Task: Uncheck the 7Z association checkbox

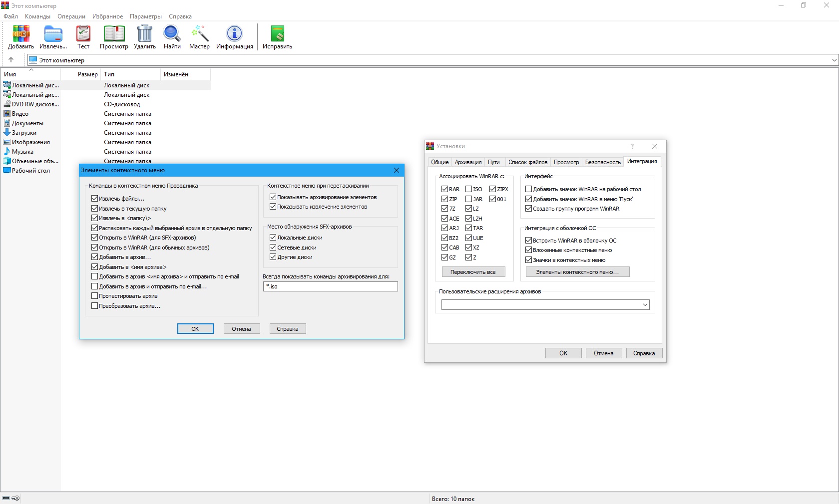Action: click(x=444, y=209)
